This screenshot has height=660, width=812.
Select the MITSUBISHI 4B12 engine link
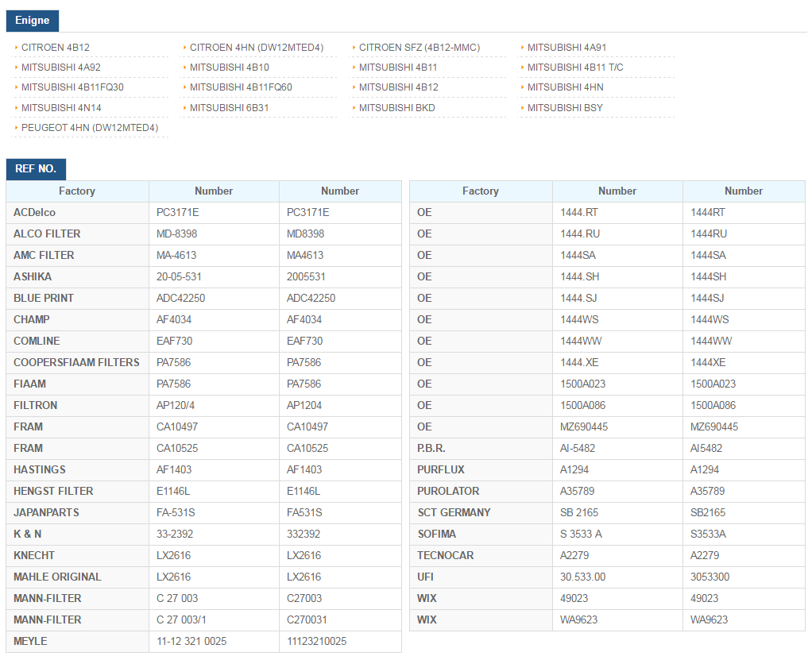398,87
